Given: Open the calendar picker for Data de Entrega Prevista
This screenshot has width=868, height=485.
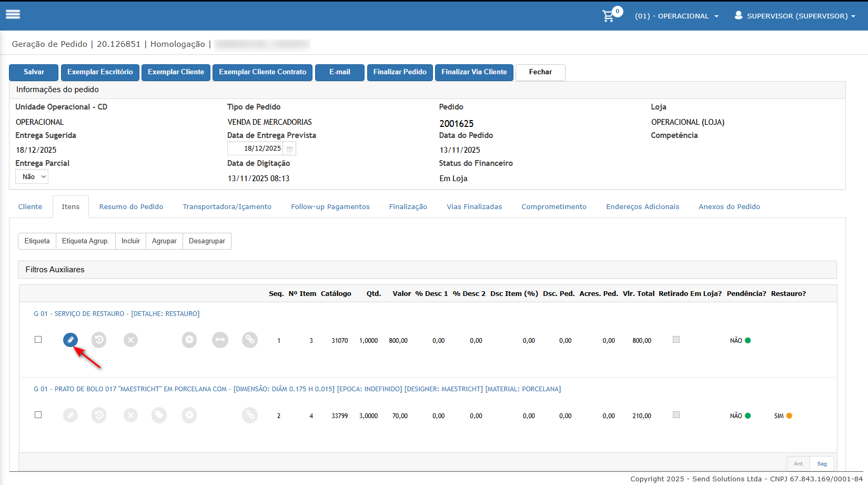Looking at the screenshot, I should click(x=289, y=149).
